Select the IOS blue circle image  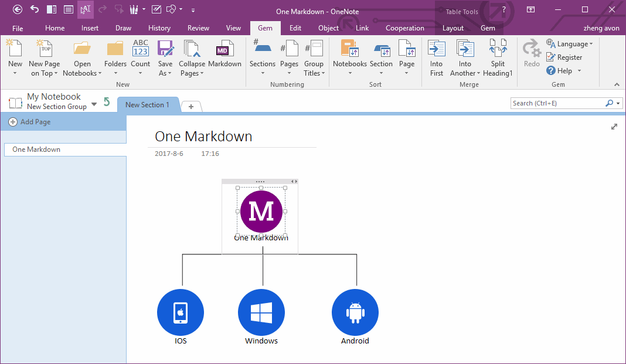tap(181, 312)
